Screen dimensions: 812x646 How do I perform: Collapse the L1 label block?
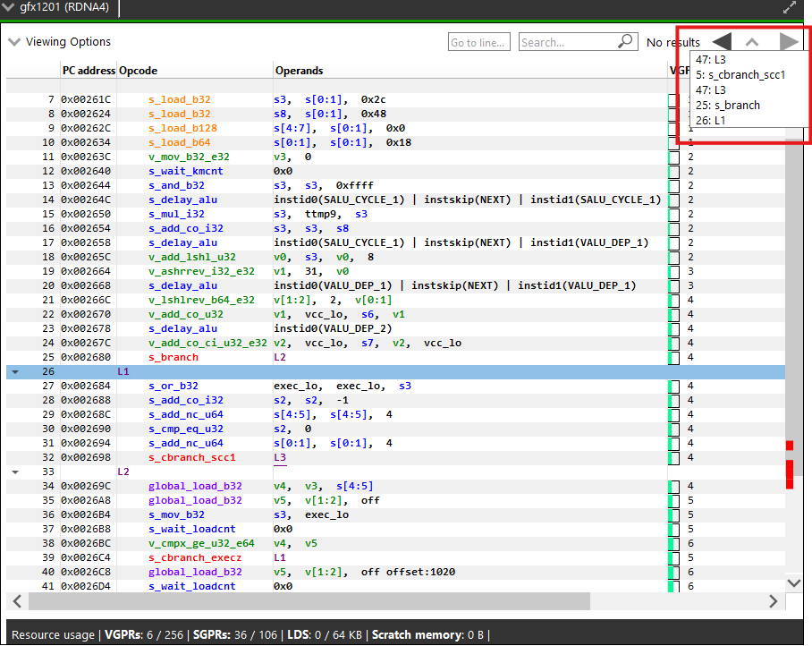pos(15,371)
